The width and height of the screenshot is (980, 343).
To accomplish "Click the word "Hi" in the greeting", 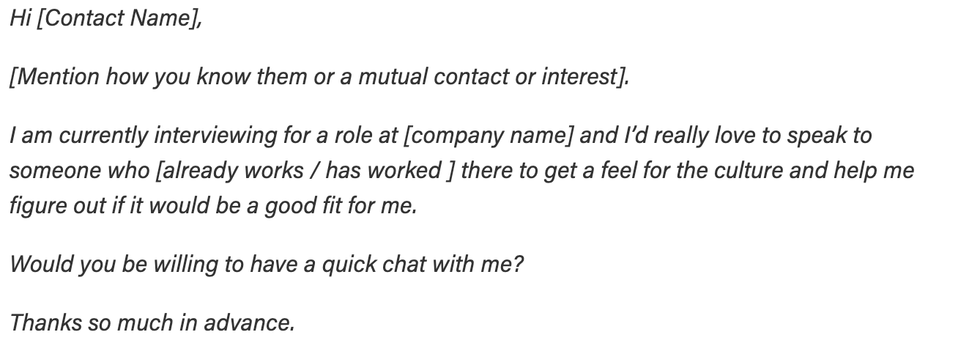I will [x=20, y=18].
